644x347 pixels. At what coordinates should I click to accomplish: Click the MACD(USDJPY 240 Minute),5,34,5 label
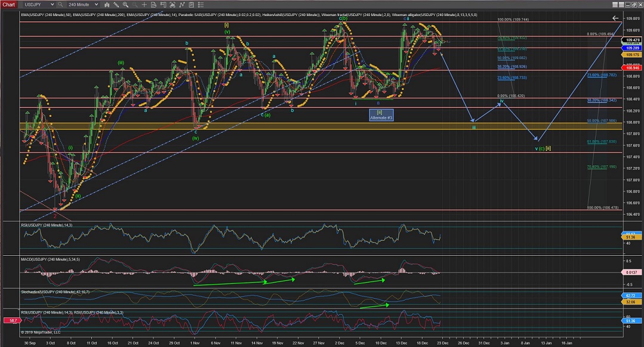tap(51, 259)
